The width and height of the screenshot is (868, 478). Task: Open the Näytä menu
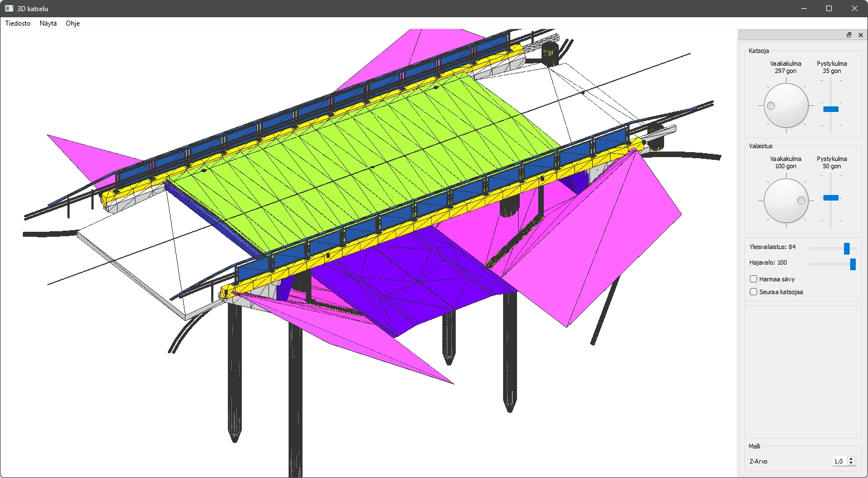point(48,23)
